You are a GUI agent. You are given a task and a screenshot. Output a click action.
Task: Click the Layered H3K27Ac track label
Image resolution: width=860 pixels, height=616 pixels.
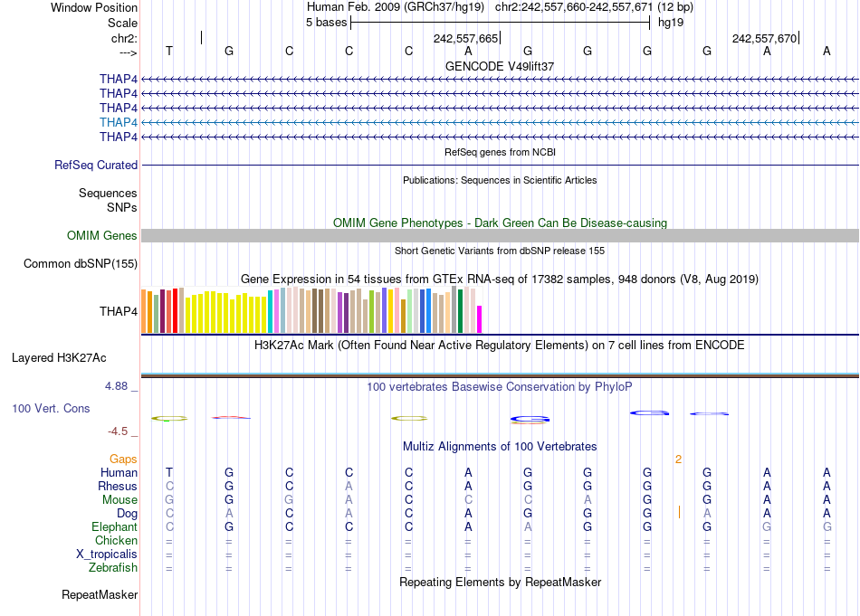[59, 358]
